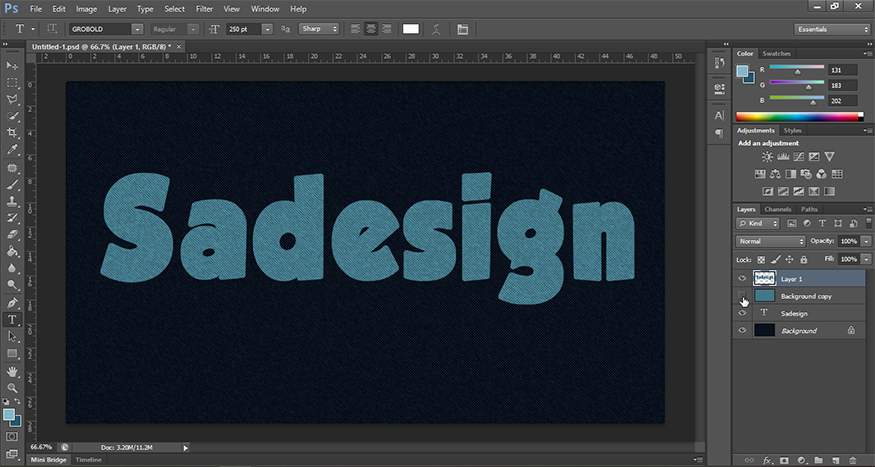The image size is (875, 467).
Task: Open the anti-aliasing Sharp dropdown
Action: pos(319,29)
